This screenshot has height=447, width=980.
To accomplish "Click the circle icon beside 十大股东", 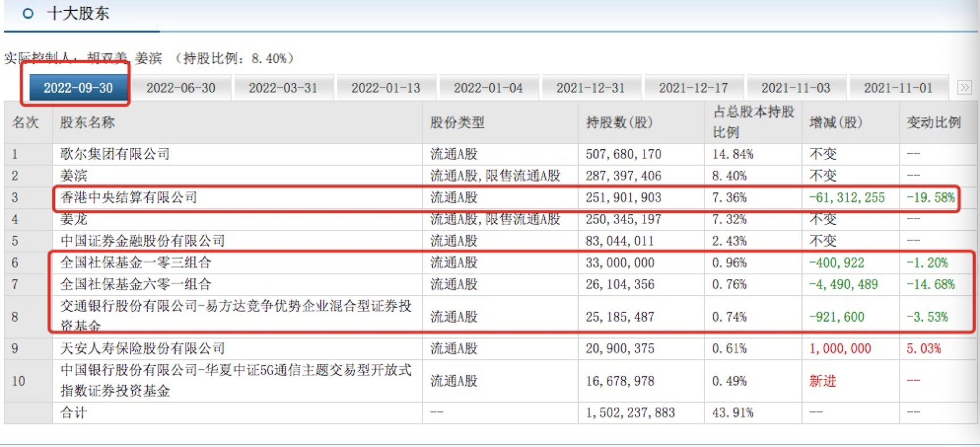I will tap(28, 14).
